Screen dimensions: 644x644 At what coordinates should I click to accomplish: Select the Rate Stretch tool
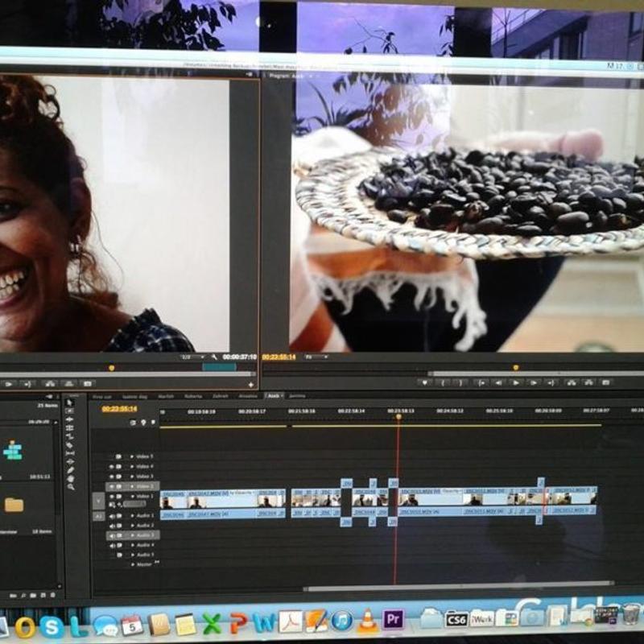coord(69,436)
